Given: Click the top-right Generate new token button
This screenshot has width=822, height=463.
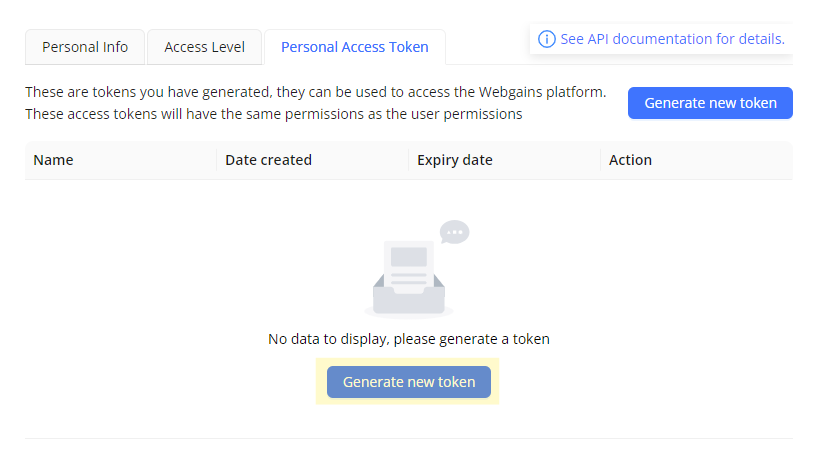Looking at the screenshot, I should pyautogui.click(x=710, y=103).
